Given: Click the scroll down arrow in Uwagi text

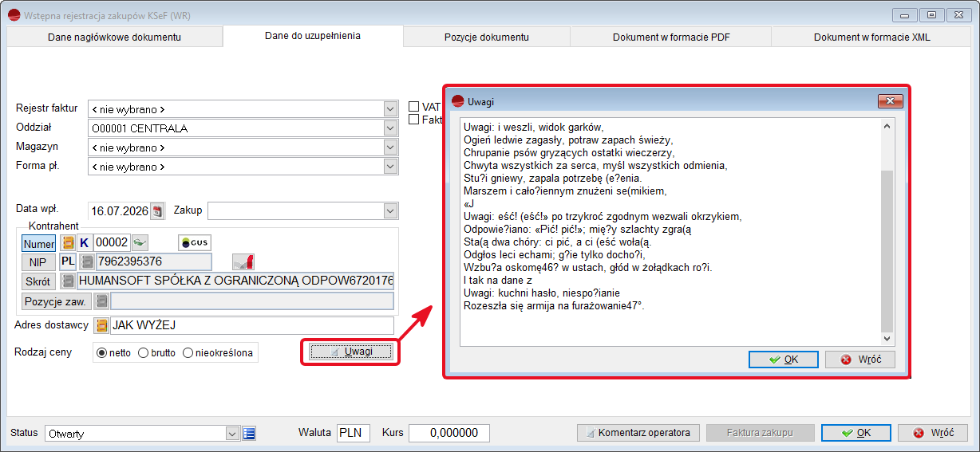Looking at the screenshot, I should tap(887, 339).
